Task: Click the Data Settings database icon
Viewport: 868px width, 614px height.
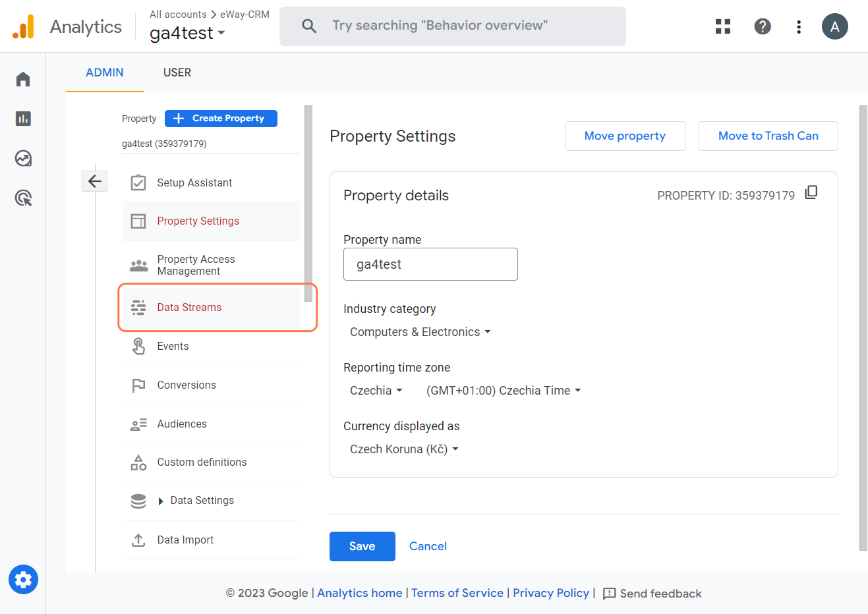Action: 138,501
